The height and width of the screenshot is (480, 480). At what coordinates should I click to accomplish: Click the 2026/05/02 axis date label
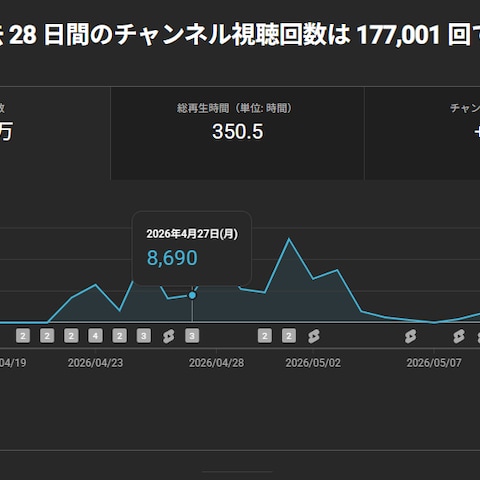coord(313,363)
